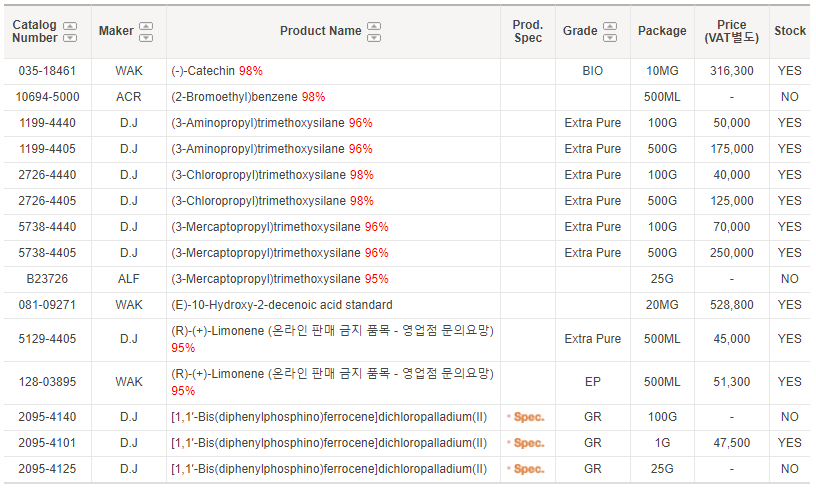
Task: Click the Price (VAT별도) column header
Action: click(x=732, y=31)
